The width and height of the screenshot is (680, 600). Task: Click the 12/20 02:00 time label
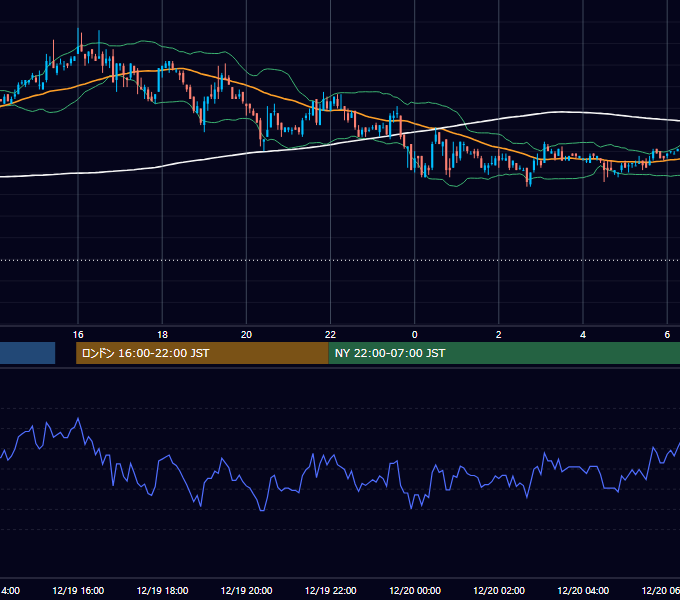499,590
